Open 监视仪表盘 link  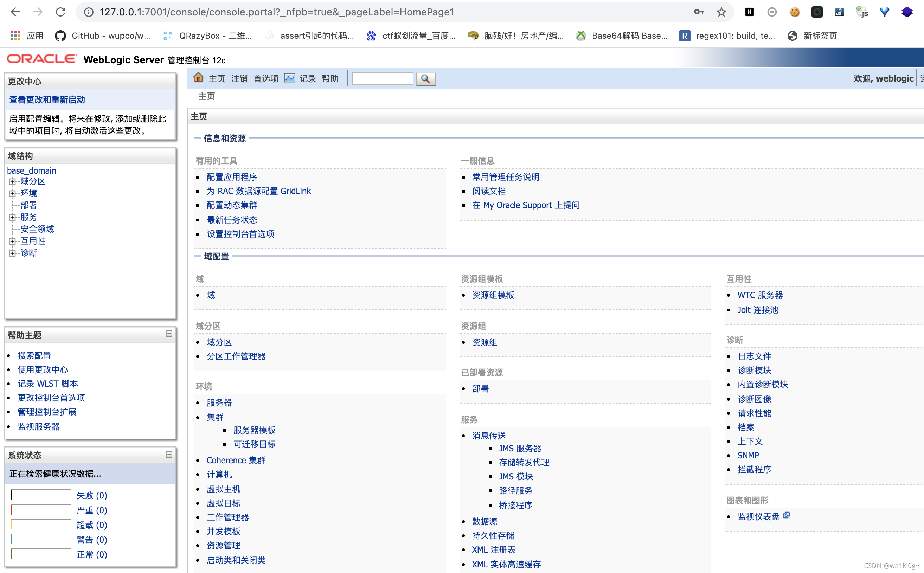click(758, 516)
